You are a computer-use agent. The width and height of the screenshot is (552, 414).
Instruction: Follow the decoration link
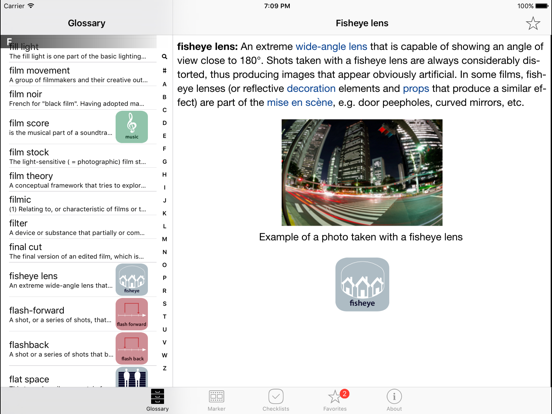(x=311, y=88)
